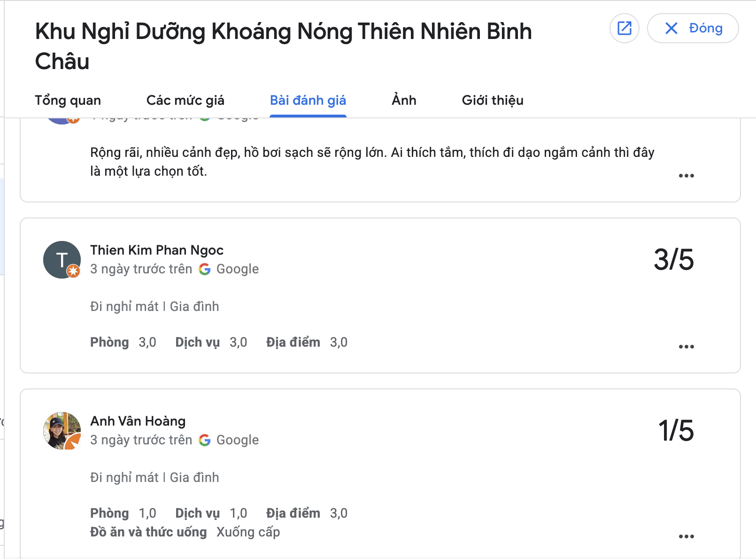Open the Giới thiệu tab
The height and width of the screenshot is (559, 756).
pyautogui.click(x=493, y=100)
